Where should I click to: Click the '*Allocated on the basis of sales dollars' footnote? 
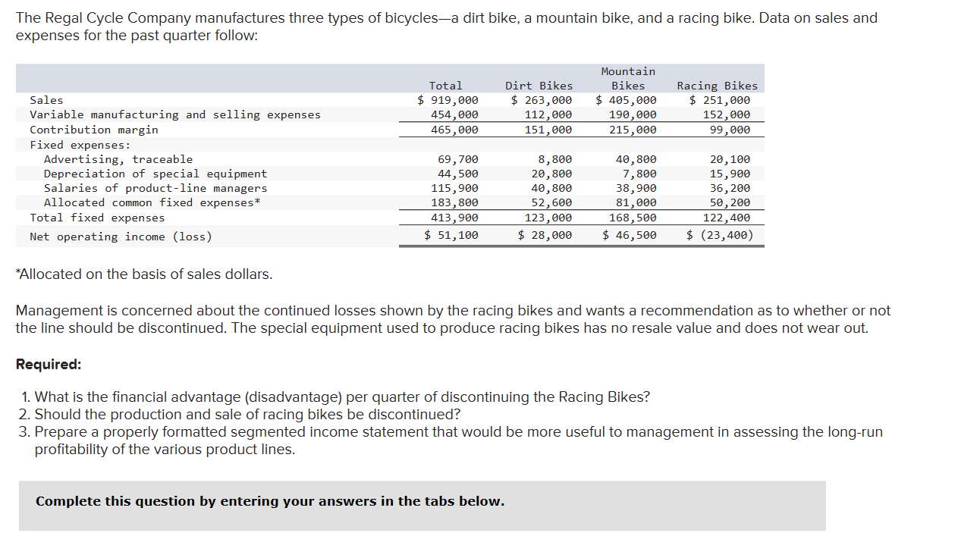click(x=144, y=274)
